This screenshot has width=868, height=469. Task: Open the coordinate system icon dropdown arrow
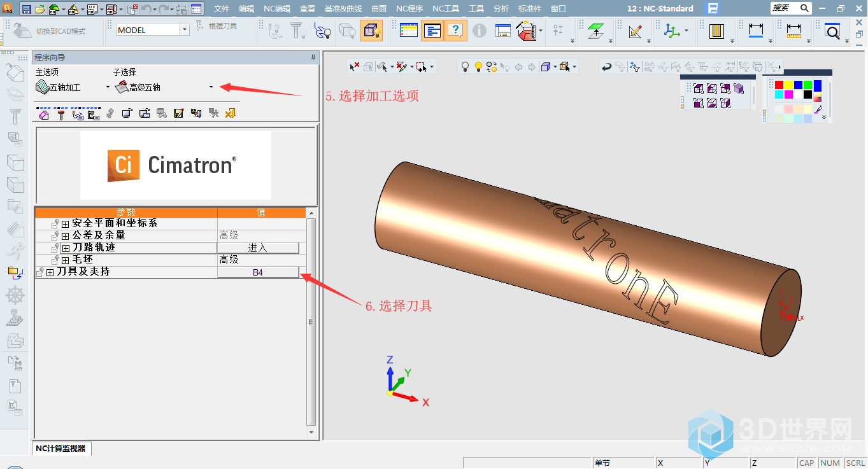click(687, 31)
